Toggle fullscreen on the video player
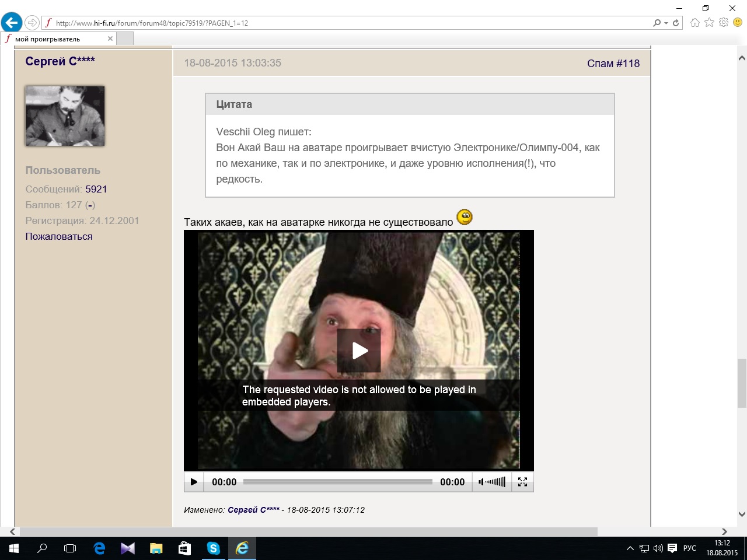The height and width of the screenshot is (560, 747). tap(522, 482)
